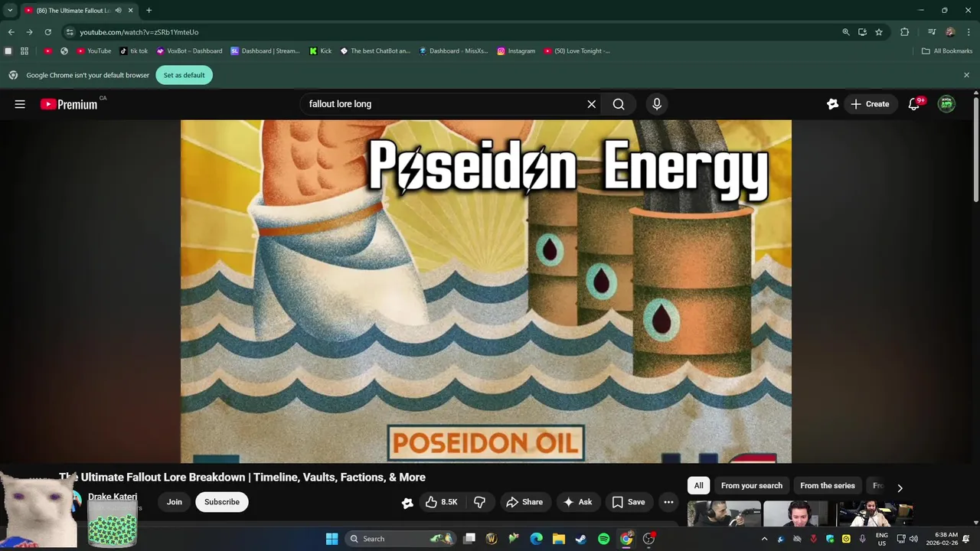
Task: Open the VoxBot – Dashboard bookmark
Action: click(189, 51)
